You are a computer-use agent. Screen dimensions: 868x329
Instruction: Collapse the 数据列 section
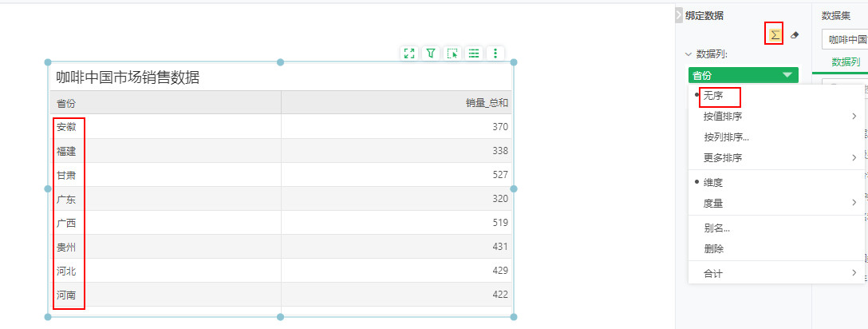pos(688,54)
